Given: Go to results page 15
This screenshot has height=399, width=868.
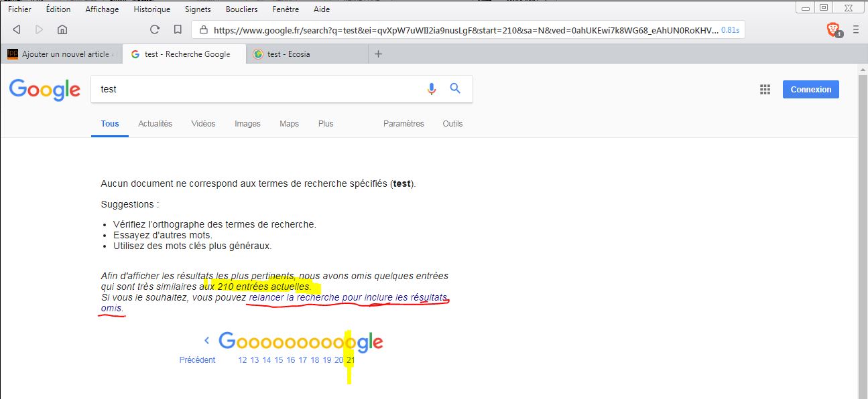Looking at the screenshot, I should tap(278, 360).
